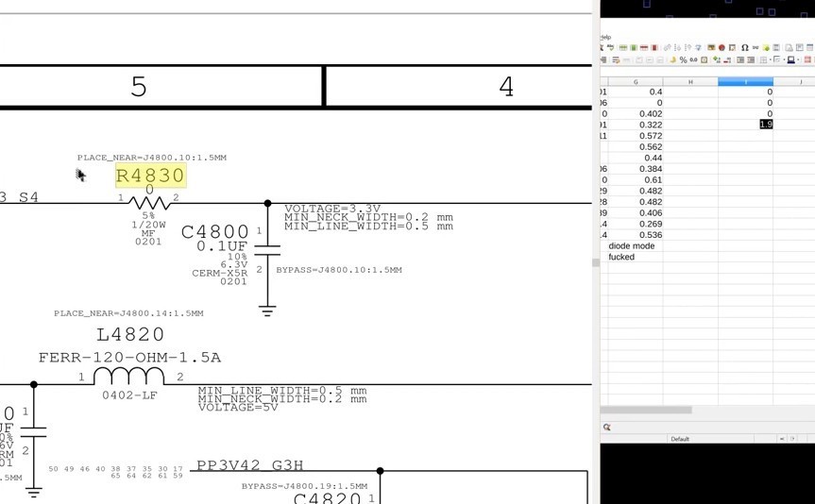Click the AutoFilter funnel icon
This screenshot has width=815, height=504.
tap(698, 48)
